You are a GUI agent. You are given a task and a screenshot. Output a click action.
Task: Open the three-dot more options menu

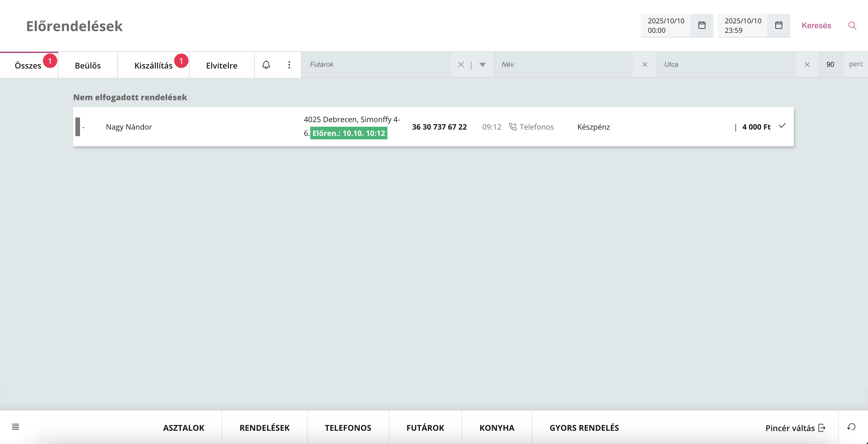(289, 65)
